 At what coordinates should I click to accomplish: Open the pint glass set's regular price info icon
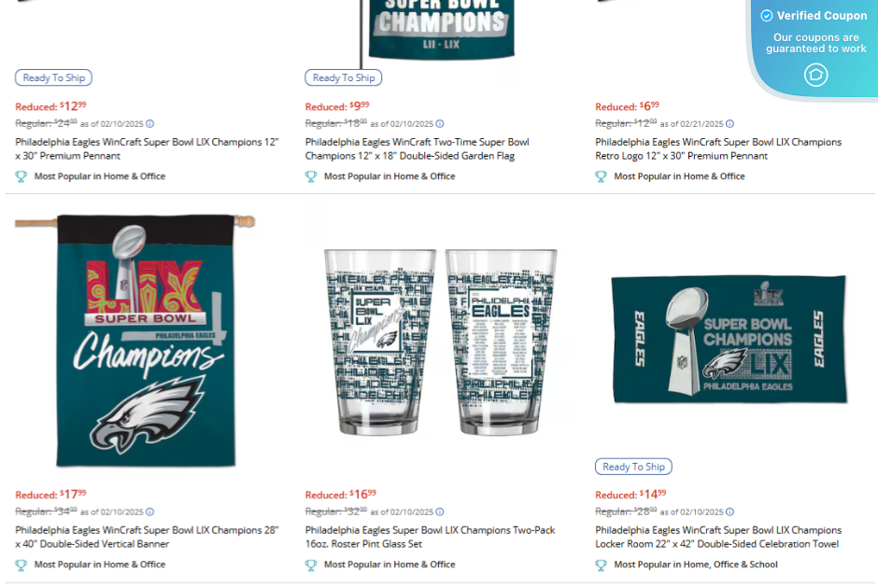440,511
